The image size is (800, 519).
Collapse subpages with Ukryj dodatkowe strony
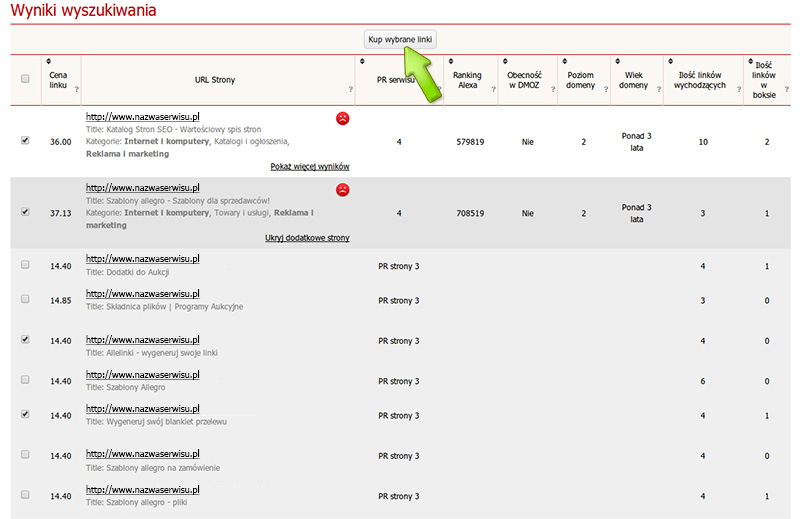pyautogui.click(x=306, y=238)
